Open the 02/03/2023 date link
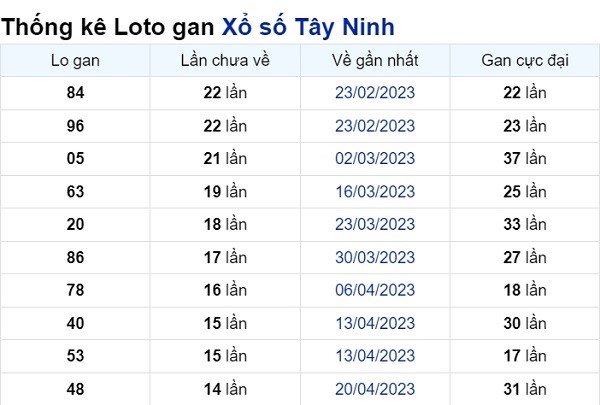600x405 pixels. pyautogui.click(x=375, y=158)
